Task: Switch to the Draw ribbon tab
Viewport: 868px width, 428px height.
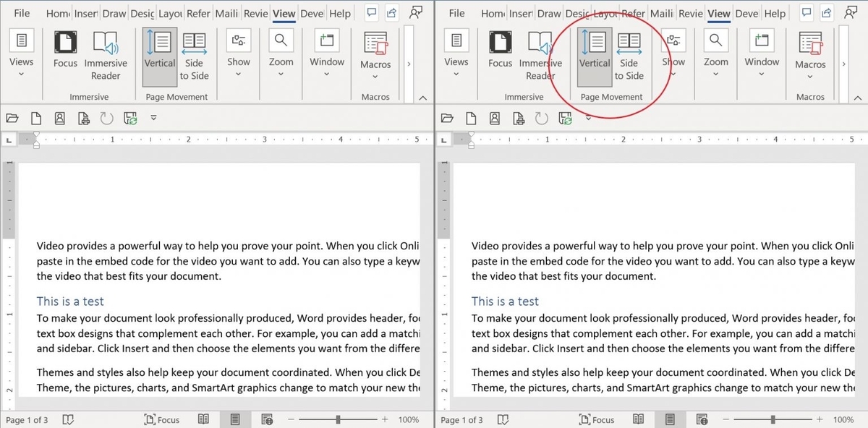Action: [113, 13]
